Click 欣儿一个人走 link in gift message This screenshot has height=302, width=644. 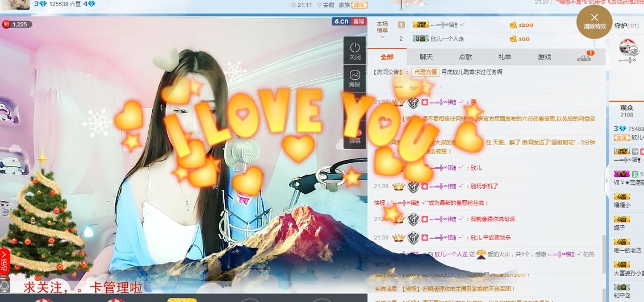[x=451, y=254]
